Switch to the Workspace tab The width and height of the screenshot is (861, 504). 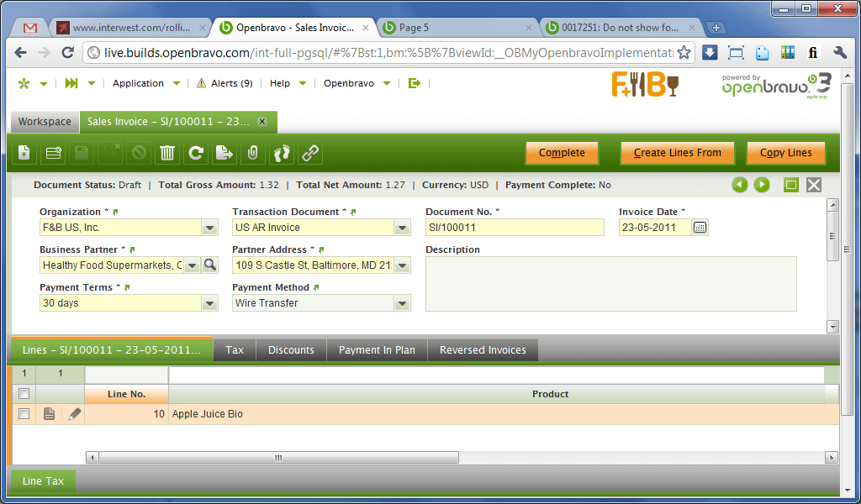click(45, 122)
